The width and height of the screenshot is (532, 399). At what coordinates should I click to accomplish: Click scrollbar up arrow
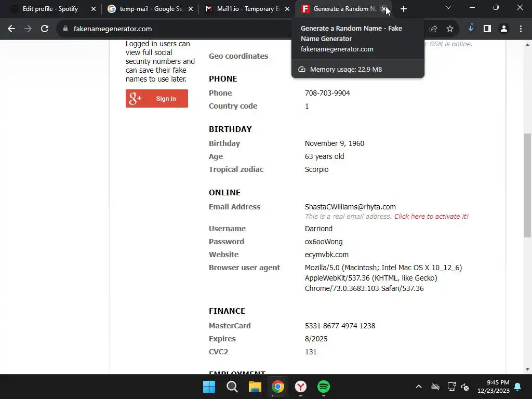(527, 45)
